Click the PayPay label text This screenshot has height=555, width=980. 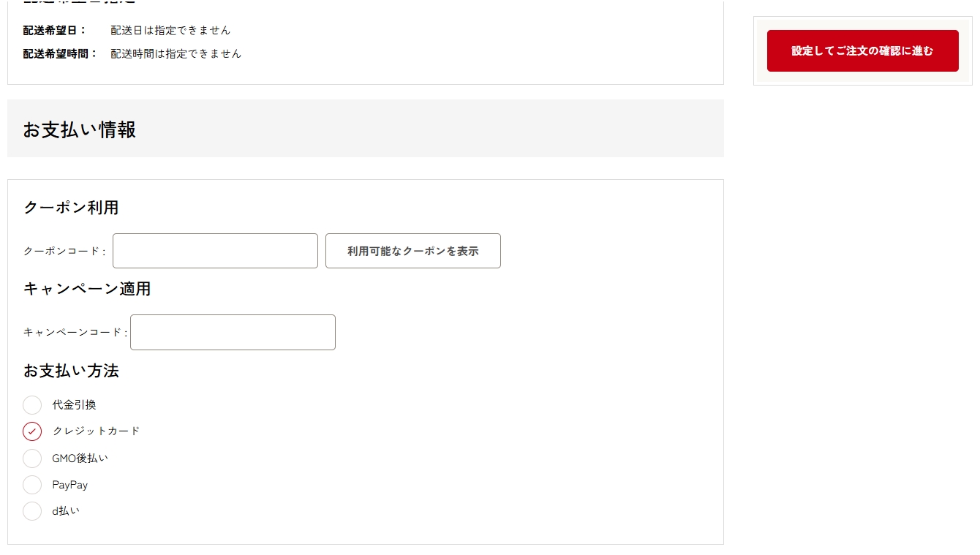tap(70, 485)
